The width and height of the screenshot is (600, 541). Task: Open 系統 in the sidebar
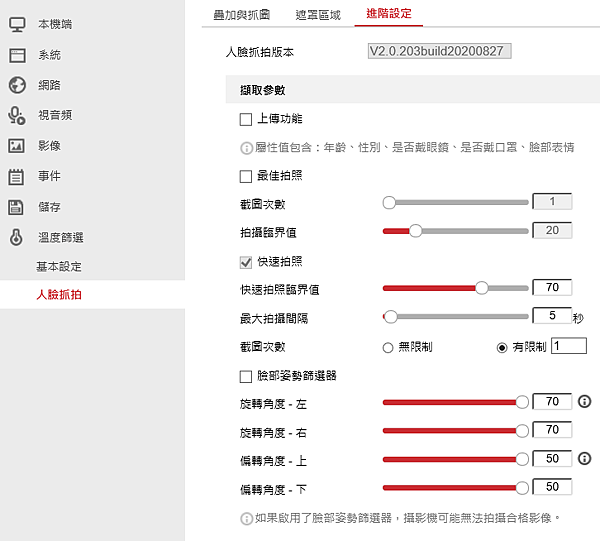click(49, 55)
